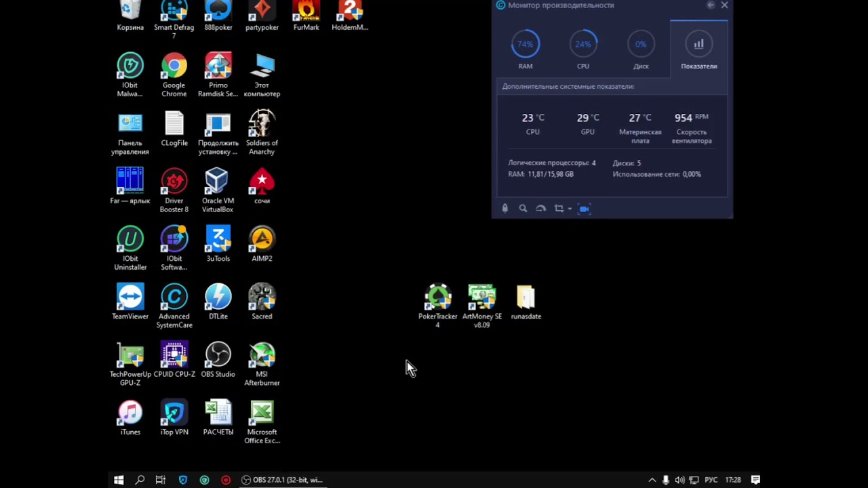868x488 pixels.
Task: Select the PokerTracker 4 icon
Action: [437, 306]
